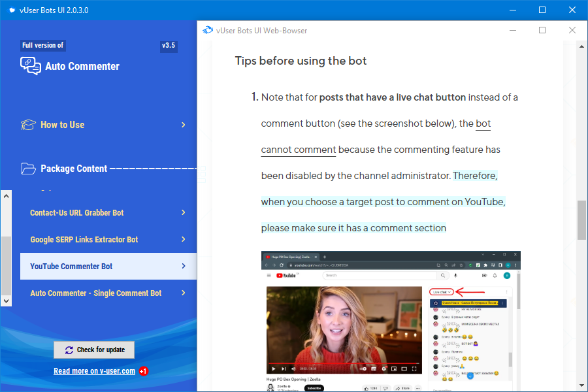The image size is (588, 392).
Task: Click the Web-Browser window logo icon
Action: 208,31
